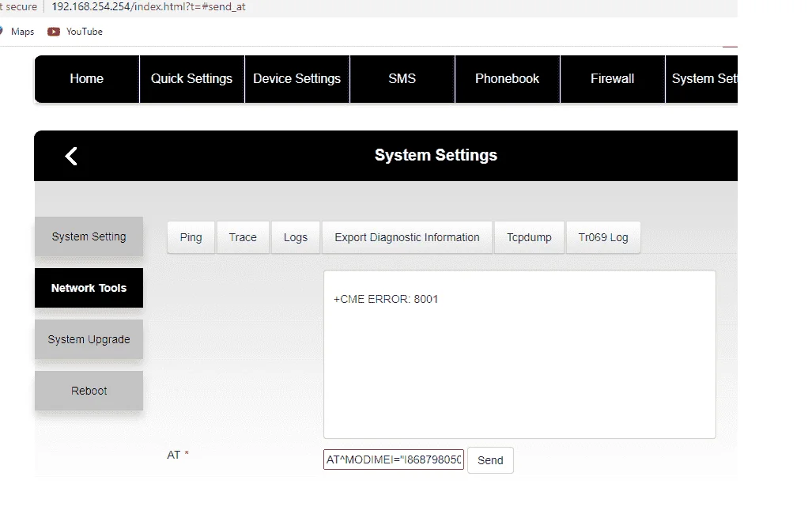Switch to the Tcpdump tab

pyautogui.click(x=529, y=237)
